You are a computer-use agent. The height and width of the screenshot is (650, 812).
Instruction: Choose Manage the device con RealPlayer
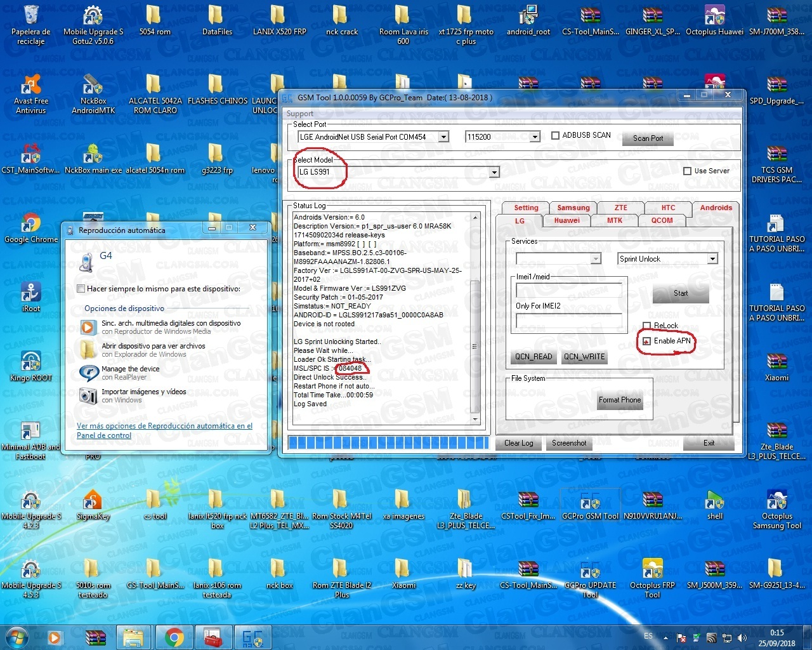[x=121, y=373]
